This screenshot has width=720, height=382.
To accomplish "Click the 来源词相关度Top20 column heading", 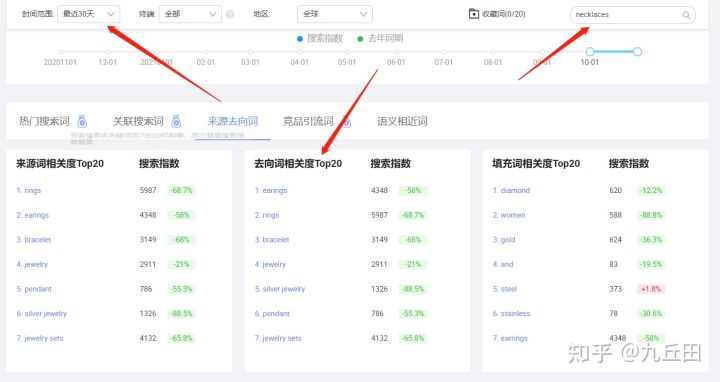I will (x=60, y=163).
